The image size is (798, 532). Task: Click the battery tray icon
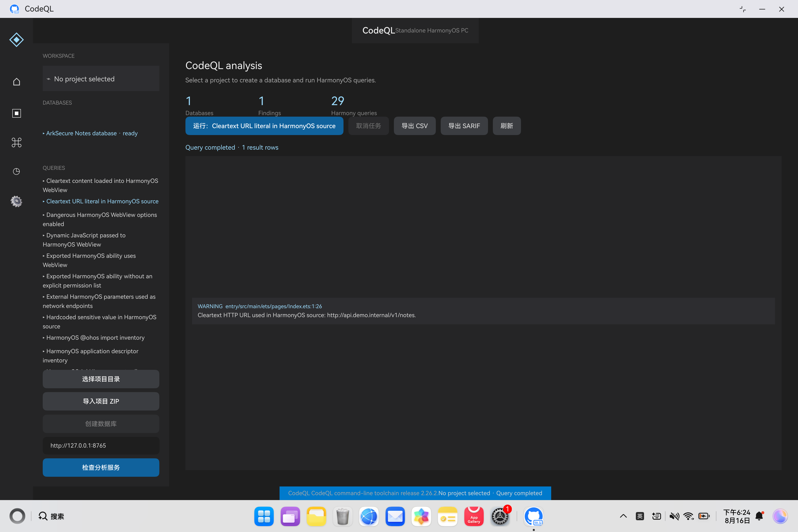(704, 516)
